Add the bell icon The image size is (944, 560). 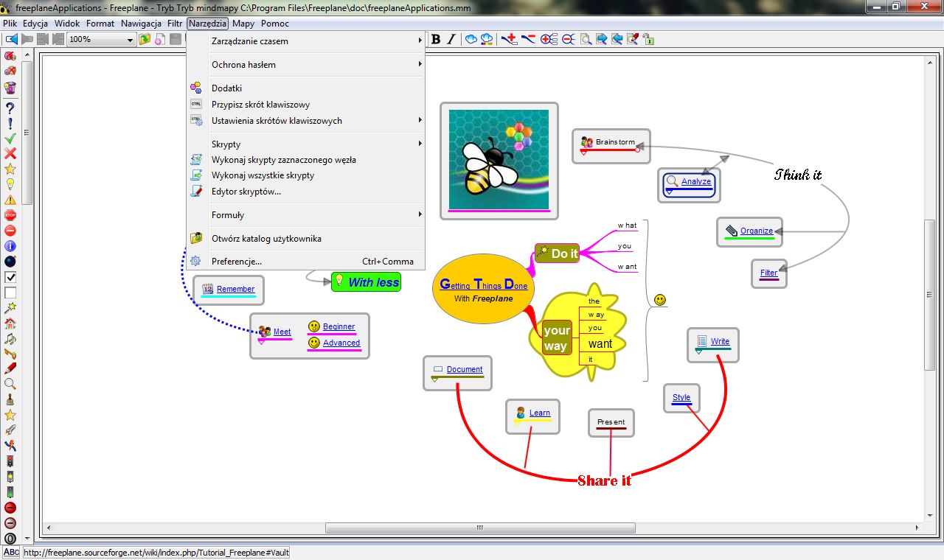[x=10, y=400]
